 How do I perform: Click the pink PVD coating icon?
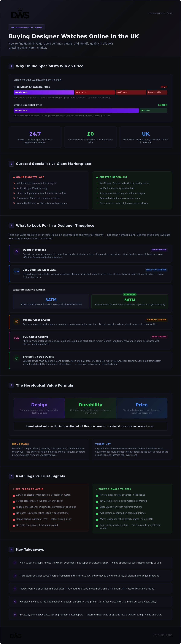point(16,338)
